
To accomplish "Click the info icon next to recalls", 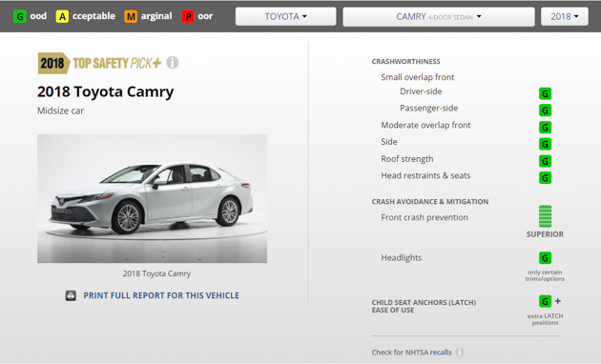I will [459, 353].
